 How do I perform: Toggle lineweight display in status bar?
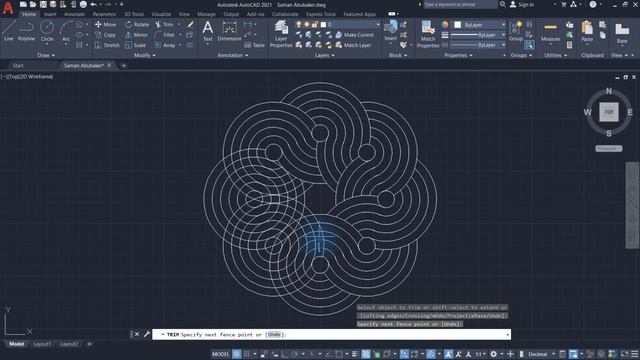(x=355, y=354)
